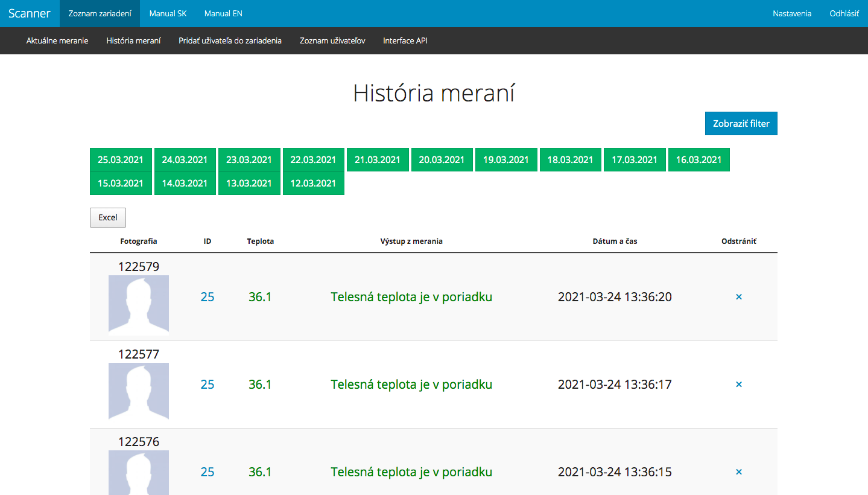The width and height of the screenshot is (868, 495).
Task: Open the Manual EN page
Action: [x=223, y=13]
